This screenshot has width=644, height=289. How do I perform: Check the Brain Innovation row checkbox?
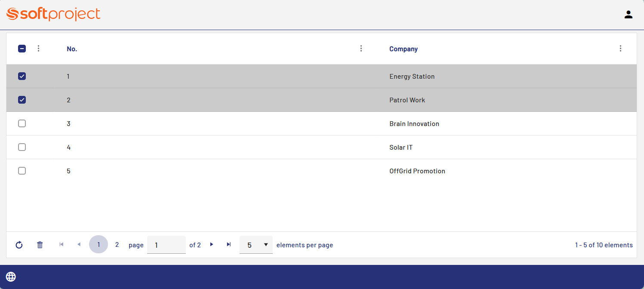pos(22,123)
